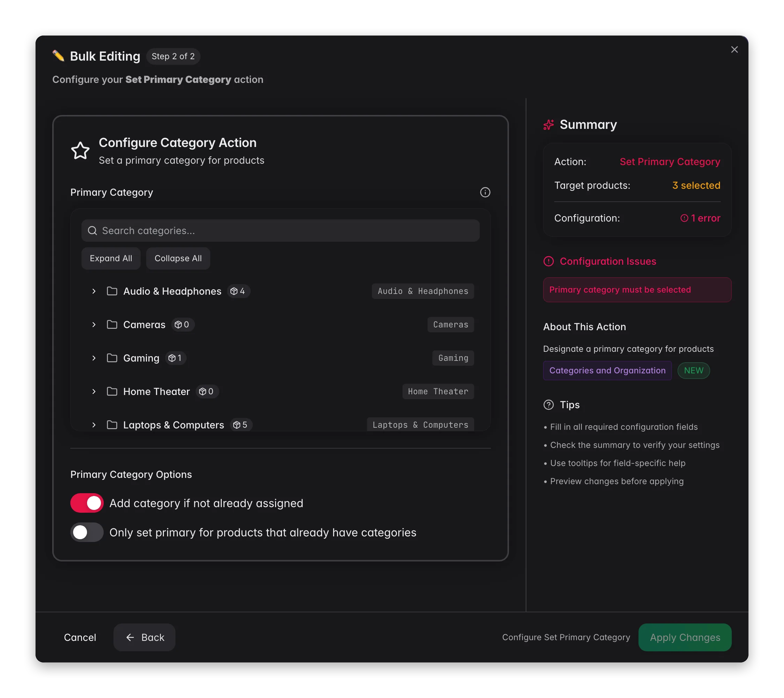
Task: Click Apply Changes button
Action: pos(685,637)
